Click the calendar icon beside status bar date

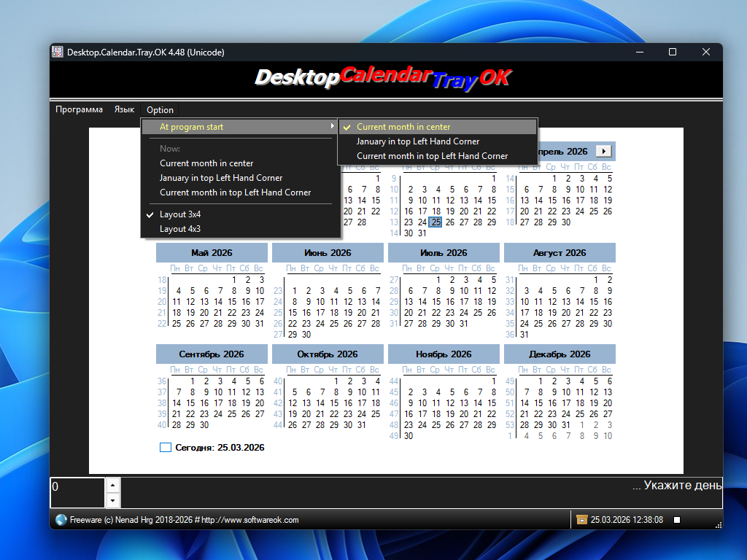point(581,519)
